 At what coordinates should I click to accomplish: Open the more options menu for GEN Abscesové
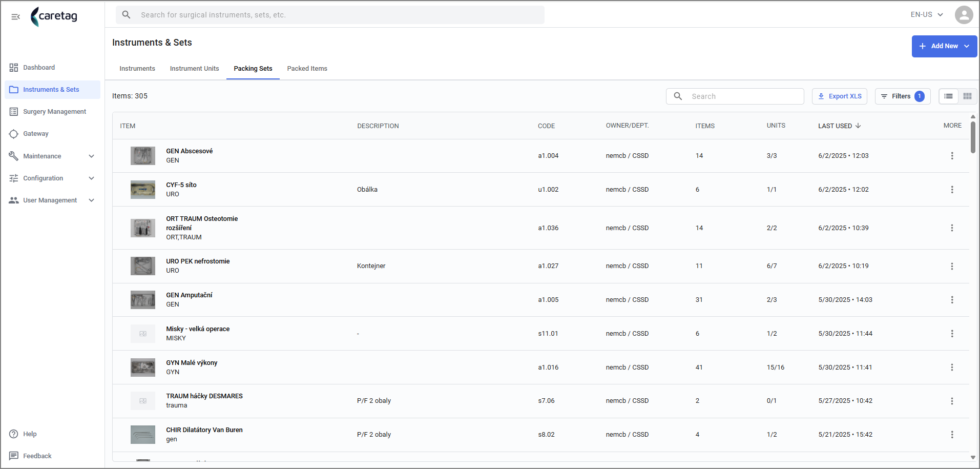tap(952, 156)
